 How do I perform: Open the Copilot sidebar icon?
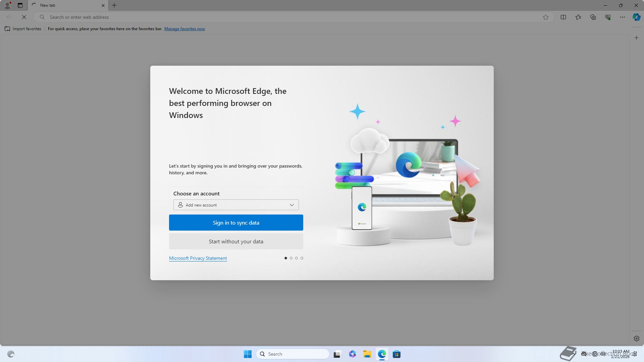coord(636,17)
